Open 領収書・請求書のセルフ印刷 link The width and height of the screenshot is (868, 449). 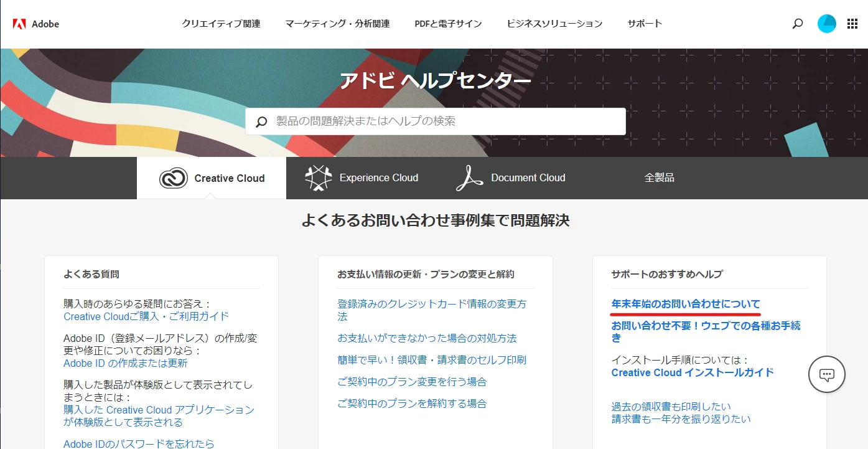tap(432, 360)
